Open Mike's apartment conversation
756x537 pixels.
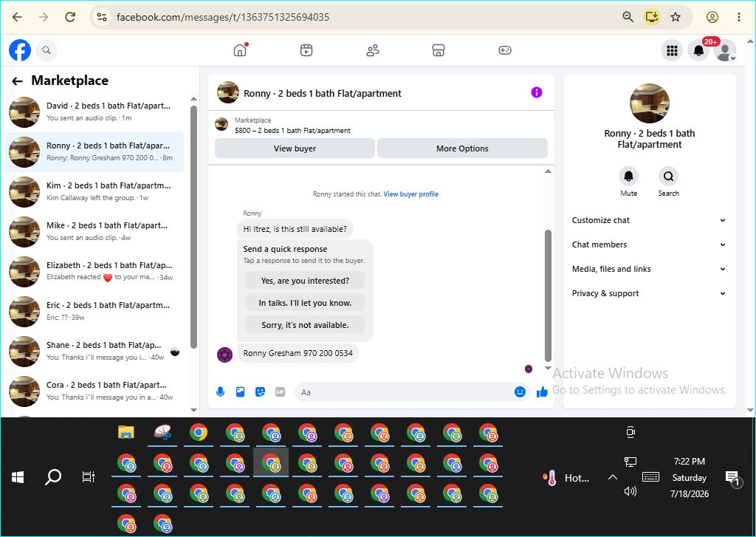(94, 232)
